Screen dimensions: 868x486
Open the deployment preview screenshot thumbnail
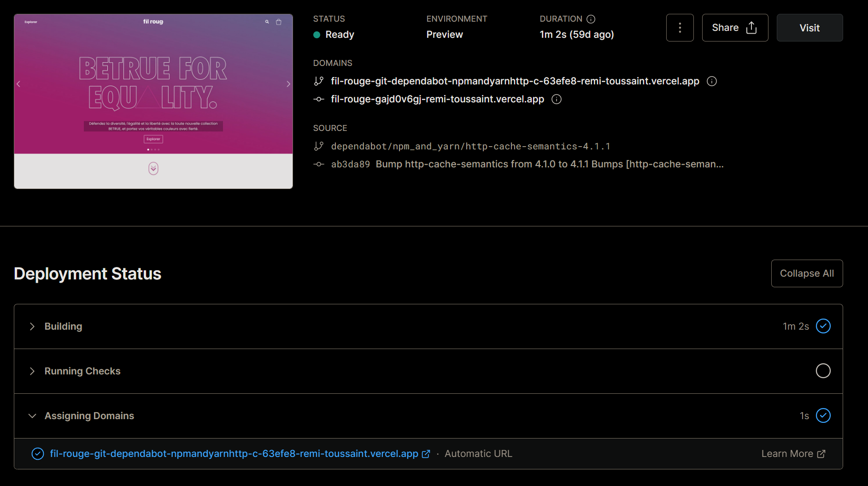(x=153, y=101)
